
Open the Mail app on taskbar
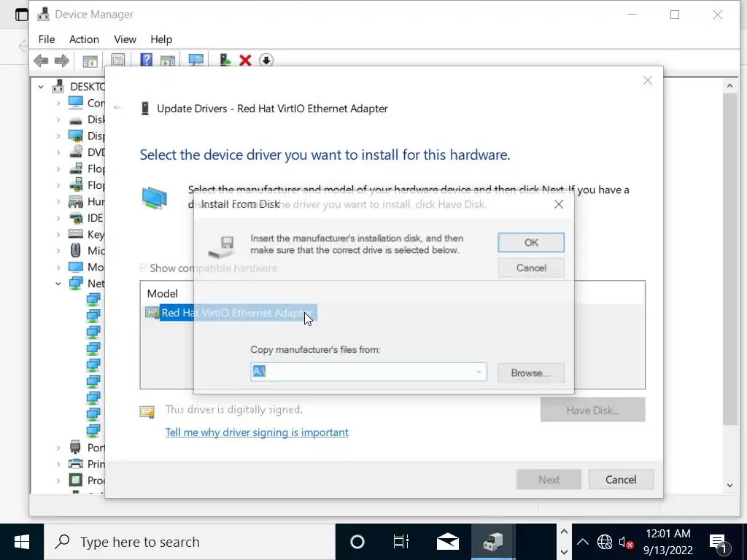click(447, 542)
